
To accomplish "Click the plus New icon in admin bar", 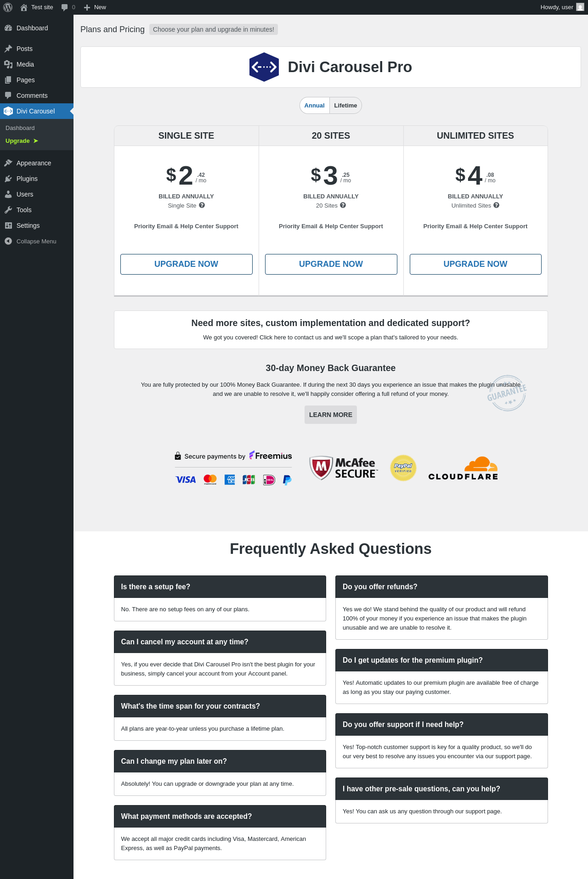I will [x=87, y=7].
